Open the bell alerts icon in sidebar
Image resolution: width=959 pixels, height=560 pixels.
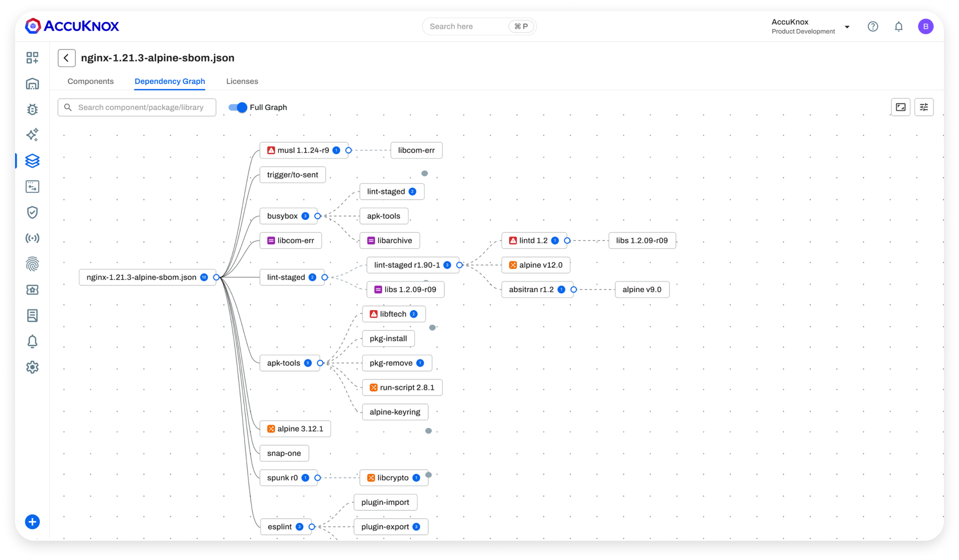[33, 342]
